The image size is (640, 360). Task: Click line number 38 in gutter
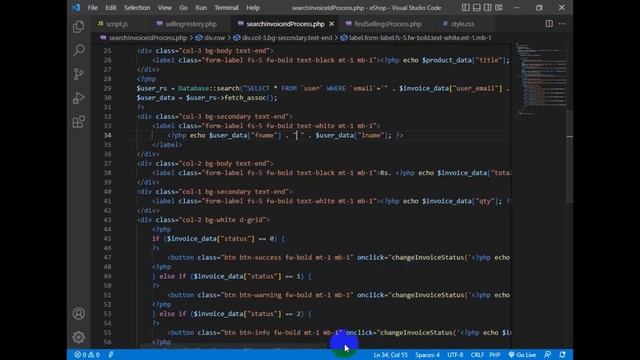pos(107,173)
